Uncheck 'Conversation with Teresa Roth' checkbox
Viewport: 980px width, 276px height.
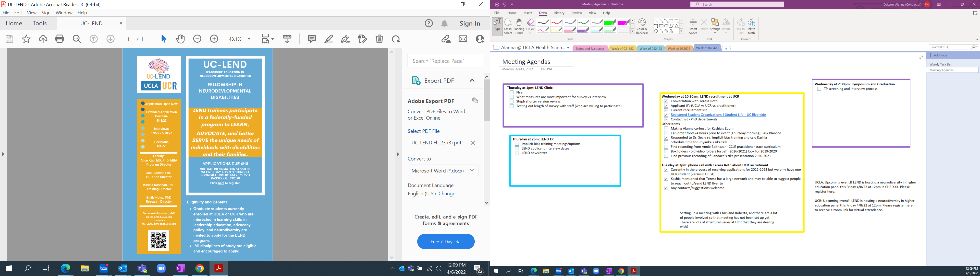click(x=666, y=101)
